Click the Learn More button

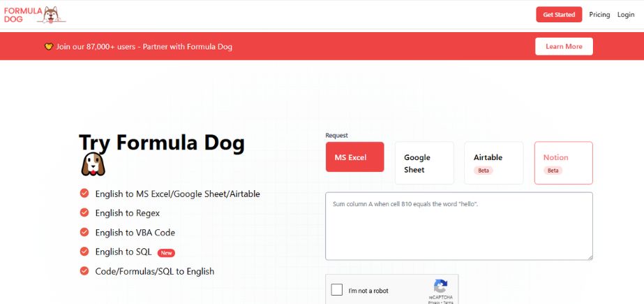coord(564,47)
